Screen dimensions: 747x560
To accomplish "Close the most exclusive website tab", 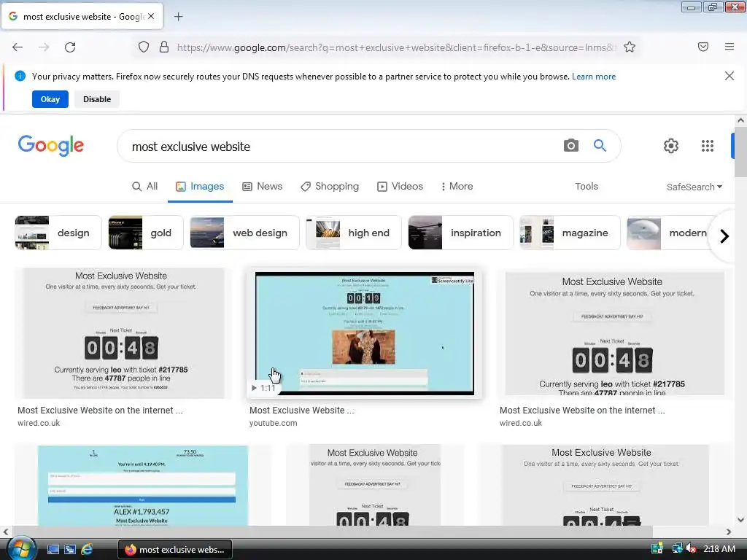I will [x=151, y=16].
